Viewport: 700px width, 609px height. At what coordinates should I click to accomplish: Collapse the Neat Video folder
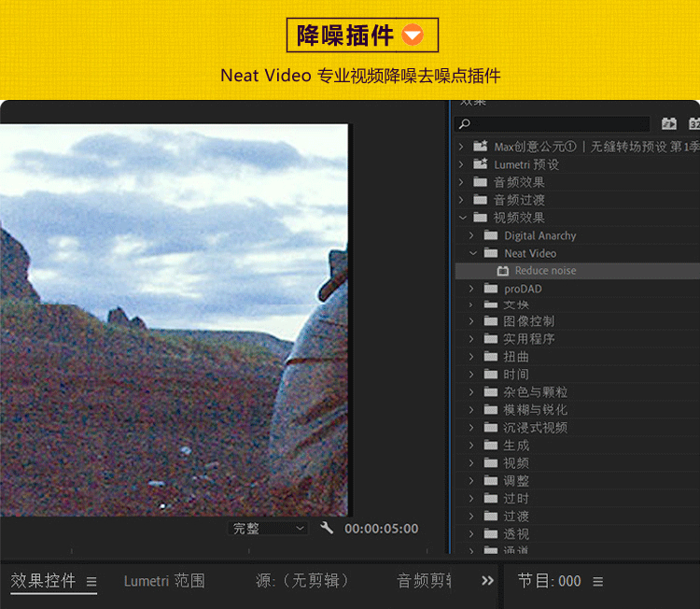tap(473, 253)
